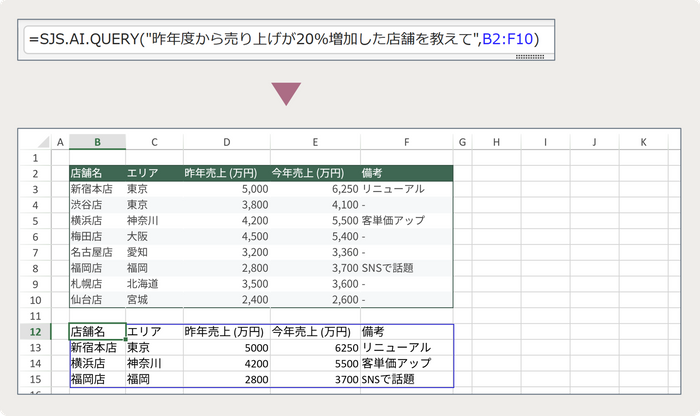Select row 15 header

coord(36,380)
